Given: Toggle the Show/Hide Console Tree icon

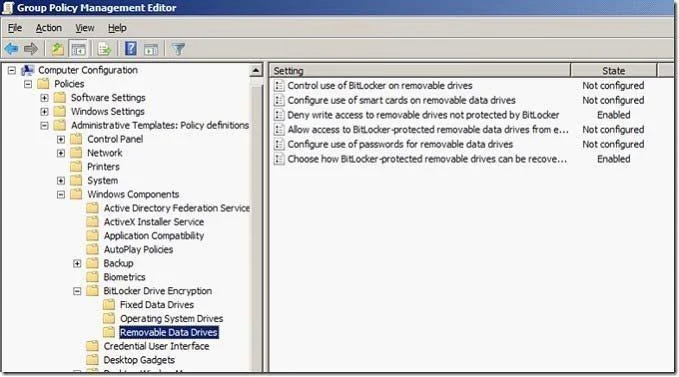Looking at the screenshot, I should click(x=78, y=49).
